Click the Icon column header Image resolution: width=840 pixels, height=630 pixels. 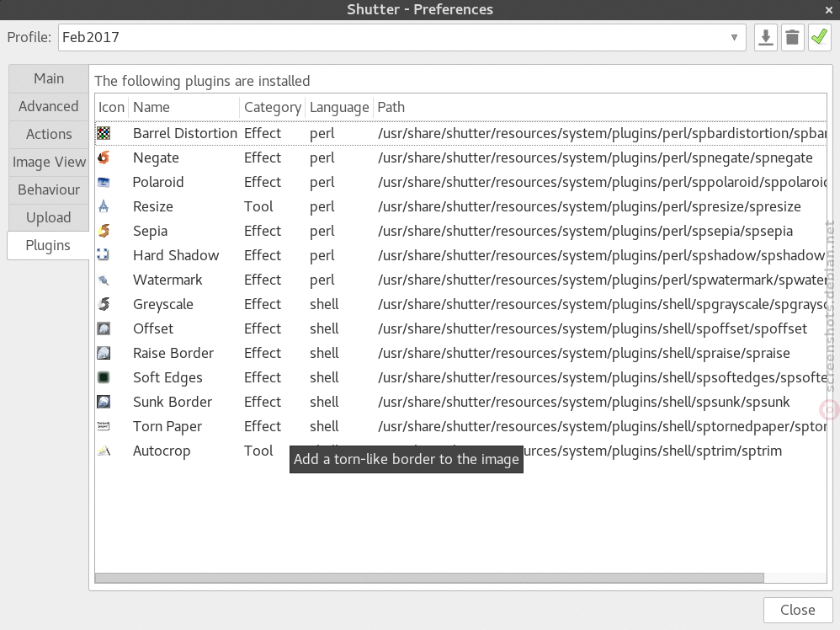(111, 107)
